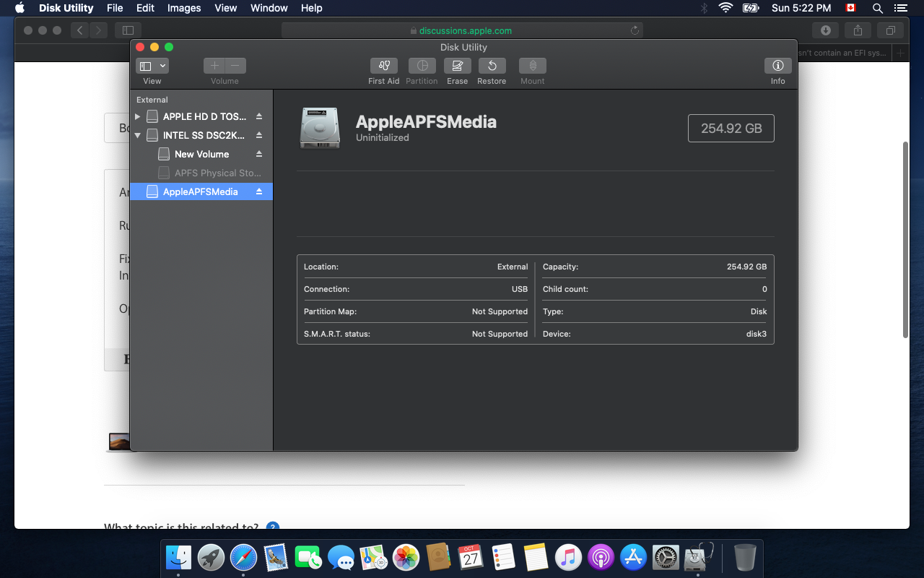The image size is (924, 578).
Task: Launch FaceTime from the Dock
Action: click(x=308, y=557)
